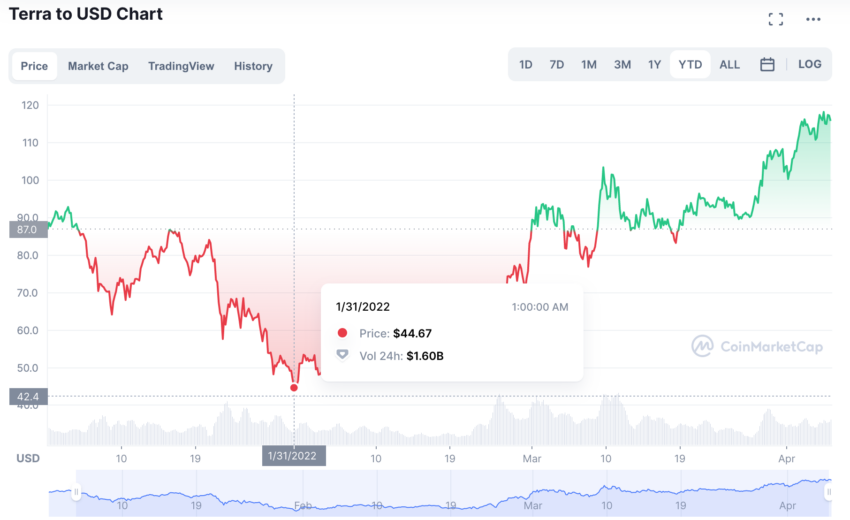
Task: Open the calendar date range picker
Action: click(x=767, y=65)
